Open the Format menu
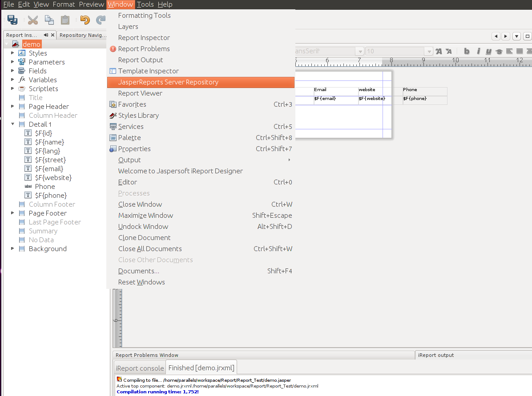 pyautogui.click(x=64, y=4)
